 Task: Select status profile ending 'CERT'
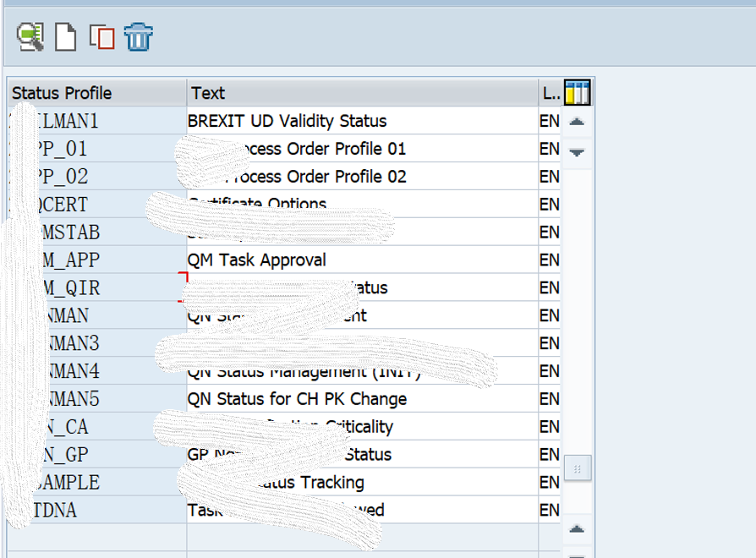click(x=97, y=205)
